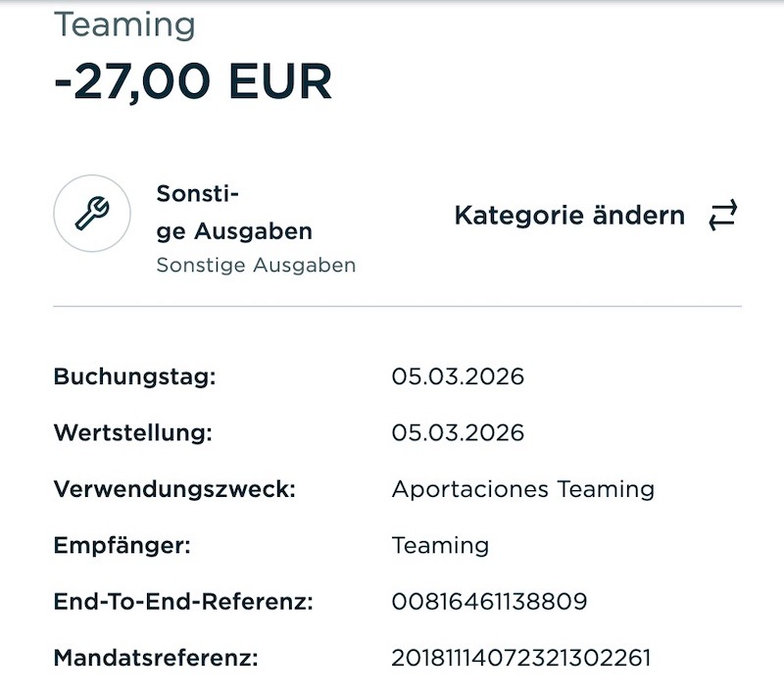Click the Buchungstag label
784x694 pixels.
click(132, 376)
